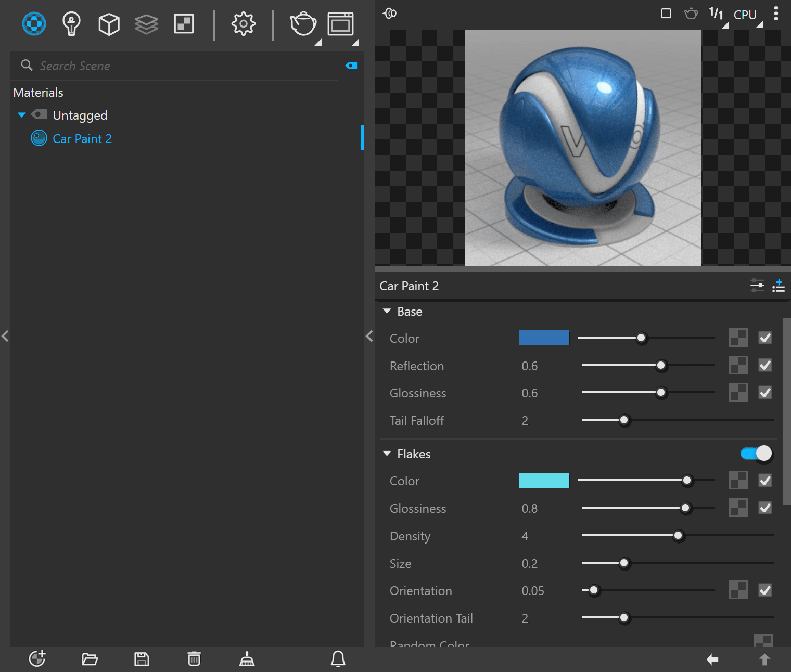The height and width of the screenshot is (672, 791).
Task: Uncheck the Orientation texture checkbox
Action: tap(765, 590)
